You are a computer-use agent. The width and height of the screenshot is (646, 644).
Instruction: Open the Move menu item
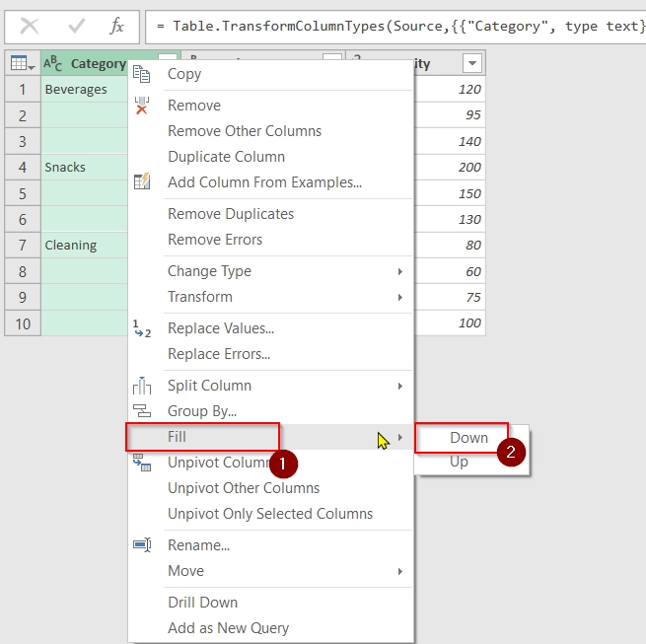point(185,571)
